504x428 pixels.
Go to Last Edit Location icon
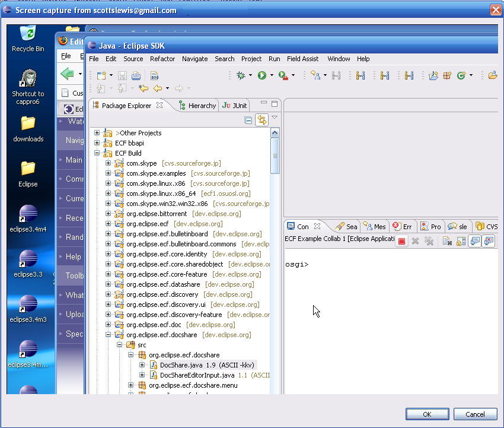[143, 88]
